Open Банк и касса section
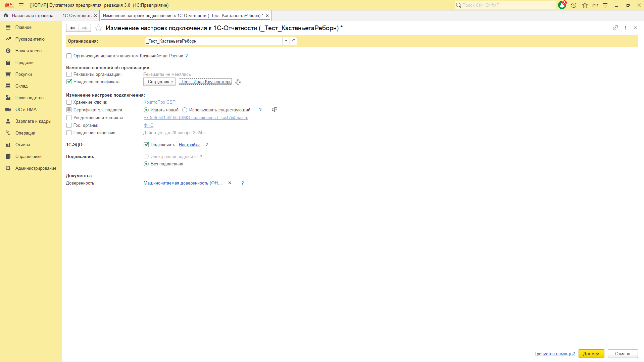This screenshot has height=362, width=644. coord(31,51)
